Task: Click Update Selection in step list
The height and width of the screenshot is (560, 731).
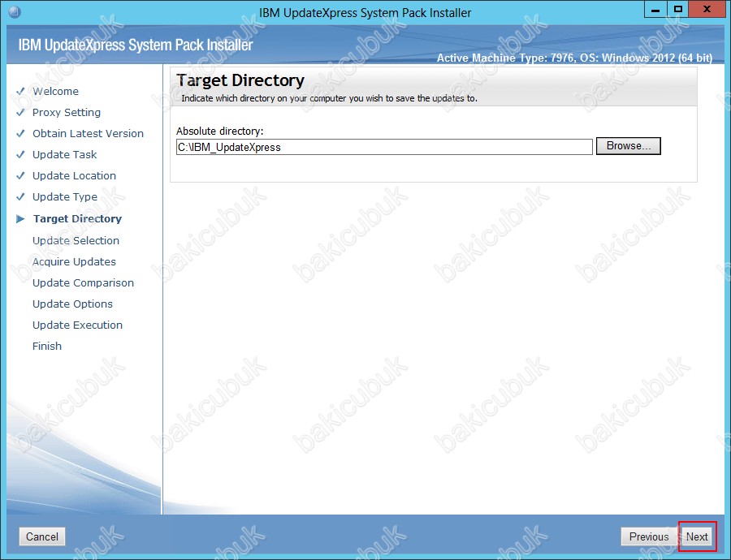Action: [x=76, y=240]
